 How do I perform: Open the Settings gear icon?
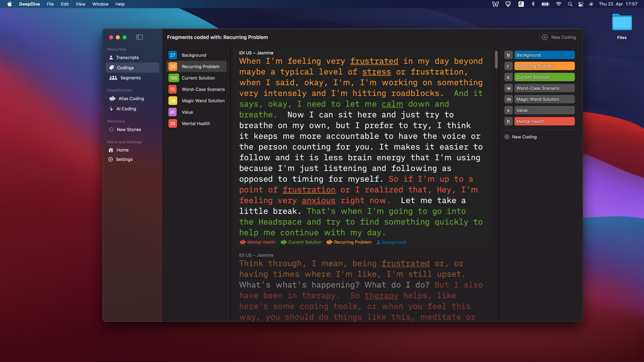pos(110,159)
